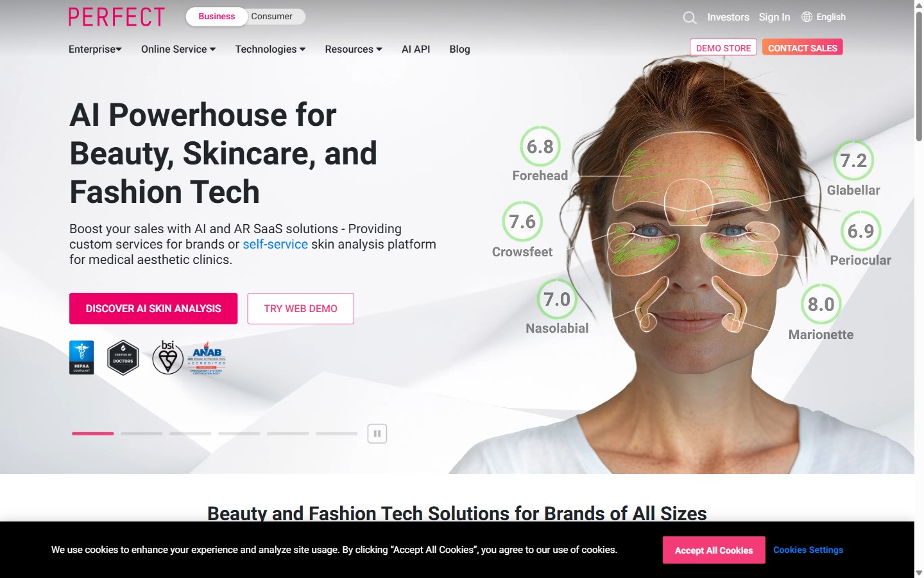Select the 6.9 Periocular score circle
Image resolution: width=924 pixels, height=578 pixels.
(x=860, y=231)
